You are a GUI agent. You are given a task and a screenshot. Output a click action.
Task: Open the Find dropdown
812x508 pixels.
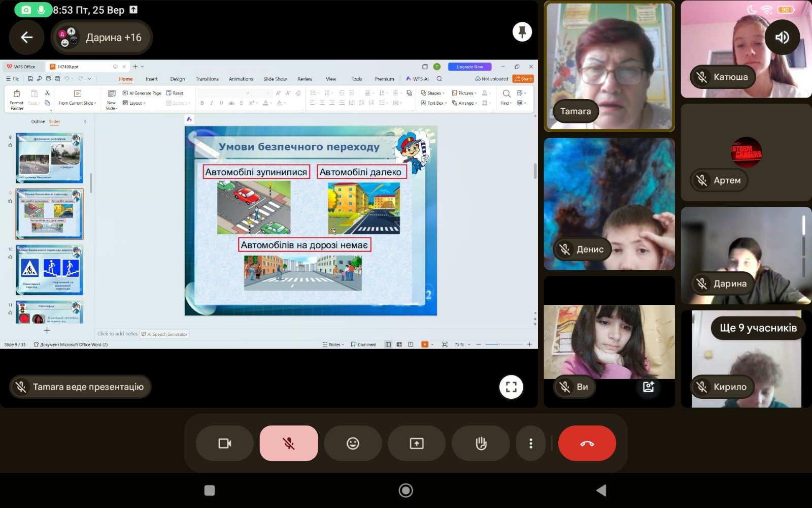click(506, 98)
